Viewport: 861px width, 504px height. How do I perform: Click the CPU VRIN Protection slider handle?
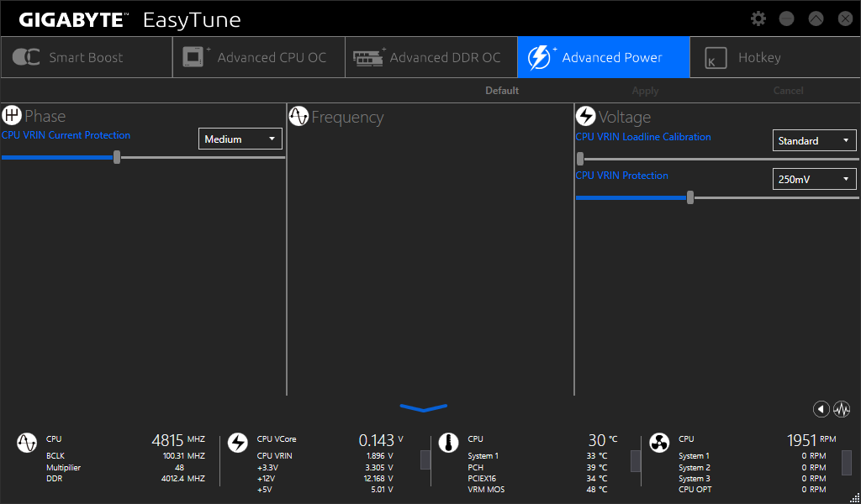coord(690,197)
